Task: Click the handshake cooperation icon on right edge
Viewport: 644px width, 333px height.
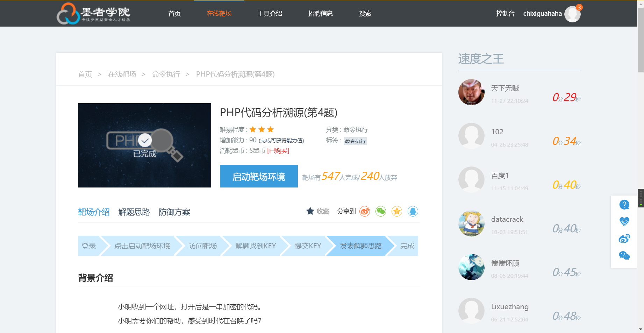Action: point(624,221)
